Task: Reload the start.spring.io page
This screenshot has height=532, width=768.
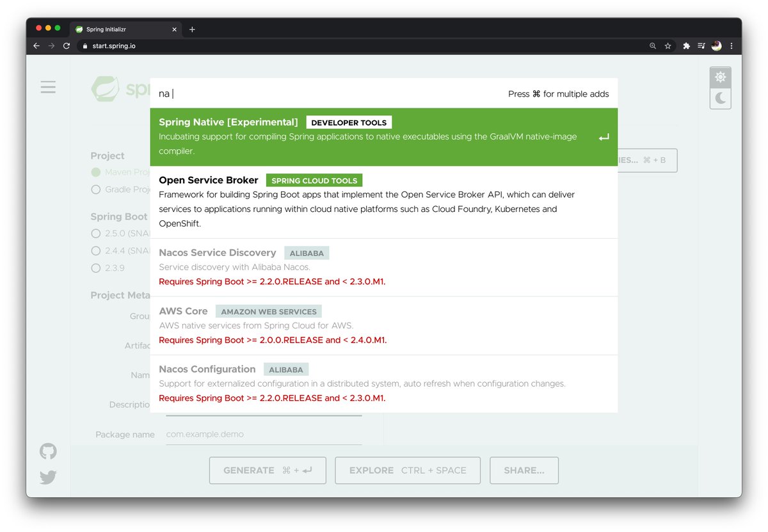Action: point(67,46)
